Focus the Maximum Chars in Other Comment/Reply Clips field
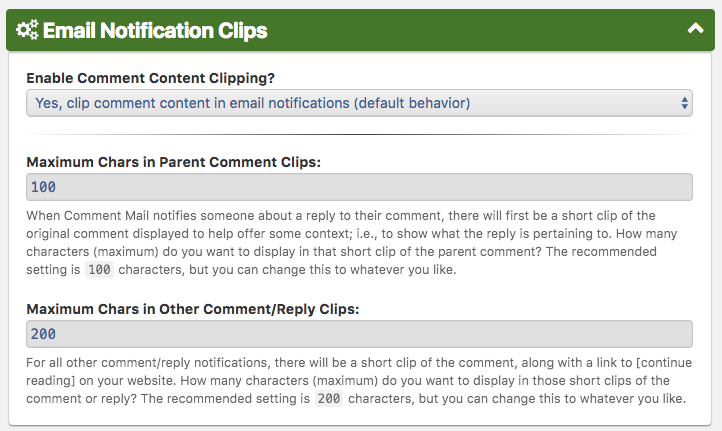 pyautogui.click(x=359, y=334)
